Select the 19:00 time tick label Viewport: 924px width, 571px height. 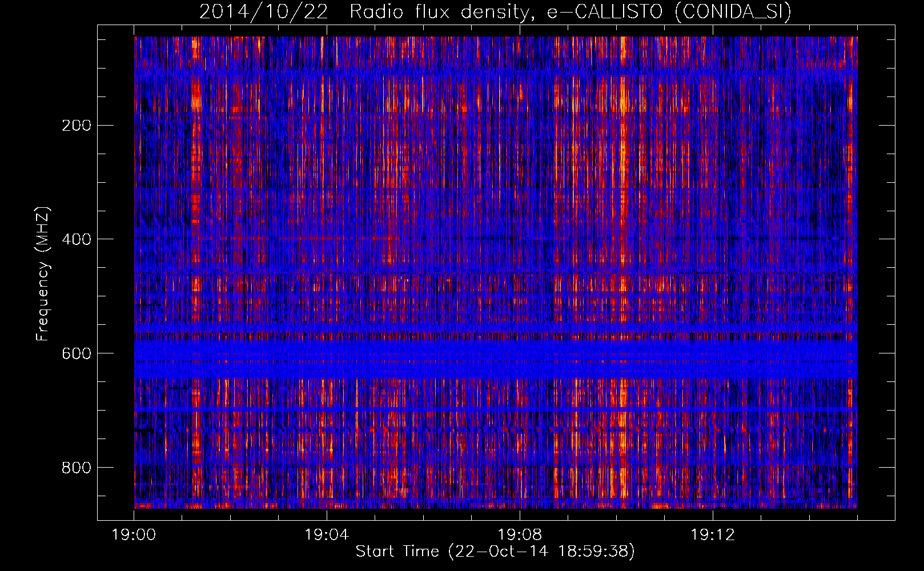coord(134,535)
